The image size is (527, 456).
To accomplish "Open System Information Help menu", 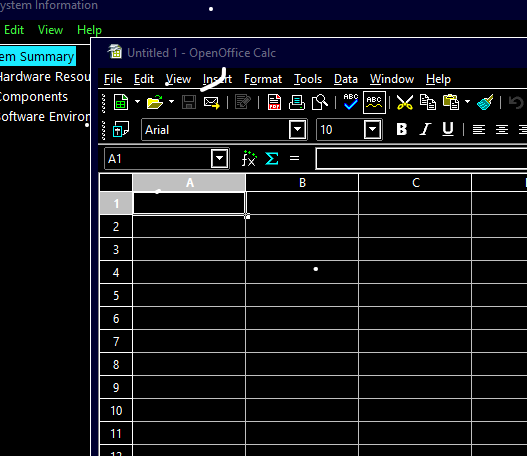I will pyautogui.click(x=89, y=30).
